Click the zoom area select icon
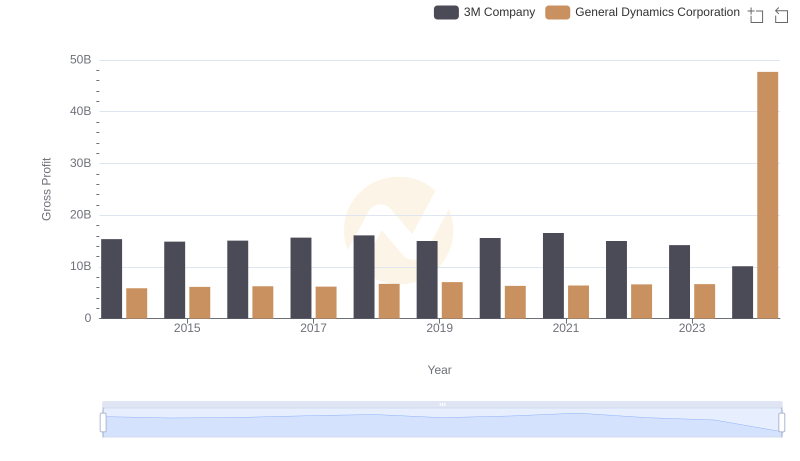The height and width of the screenshot is (461, 800). click(x=756, y=15)
